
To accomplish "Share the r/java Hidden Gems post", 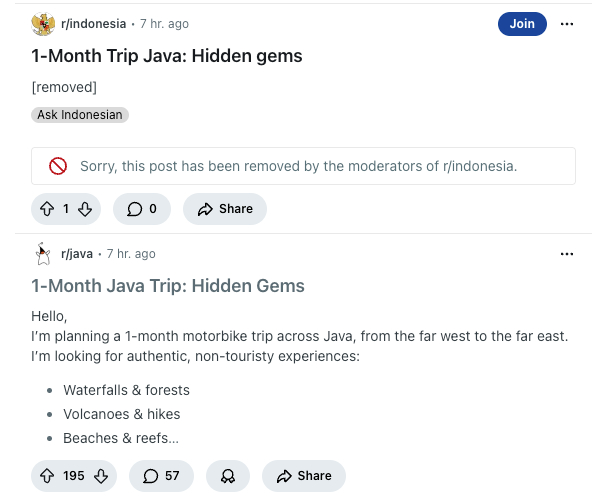I will coord(303,476).
